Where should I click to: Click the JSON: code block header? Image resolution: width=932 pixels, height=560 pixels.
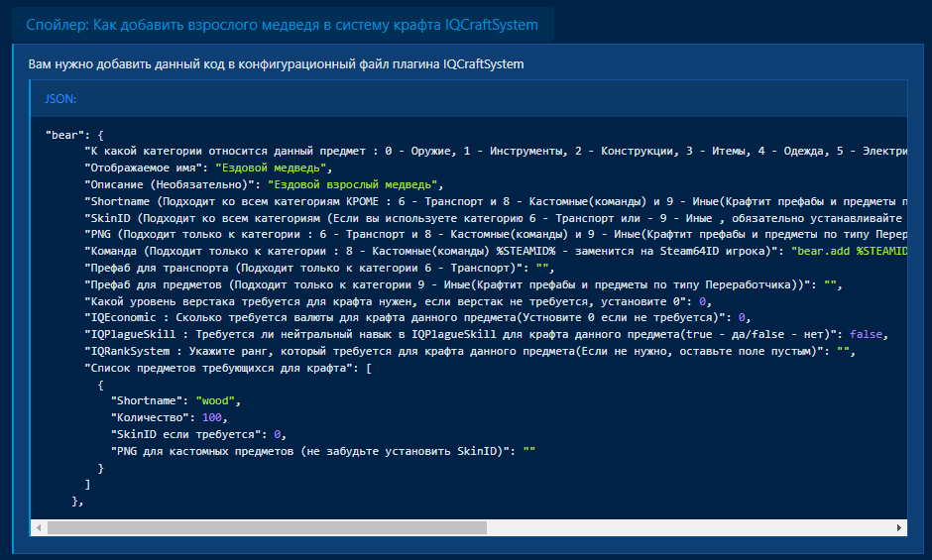(x=61, y=99)
